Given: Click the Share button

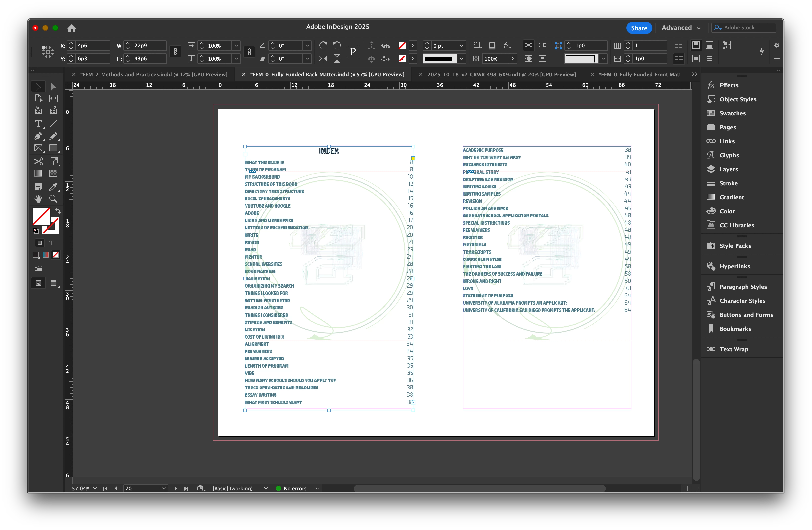Looking at the screenshot, I should click(x=639, y=28).
